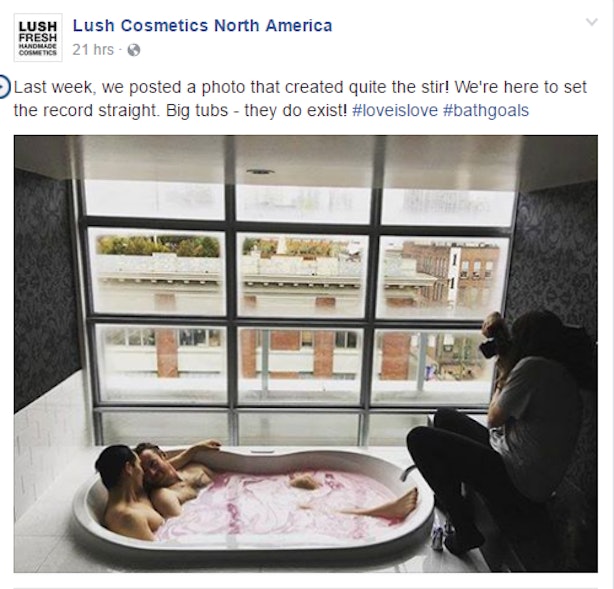Viewport: 614px width, 589px height.
Task: Click the camera held by the photographer
Action: (490, 346)
